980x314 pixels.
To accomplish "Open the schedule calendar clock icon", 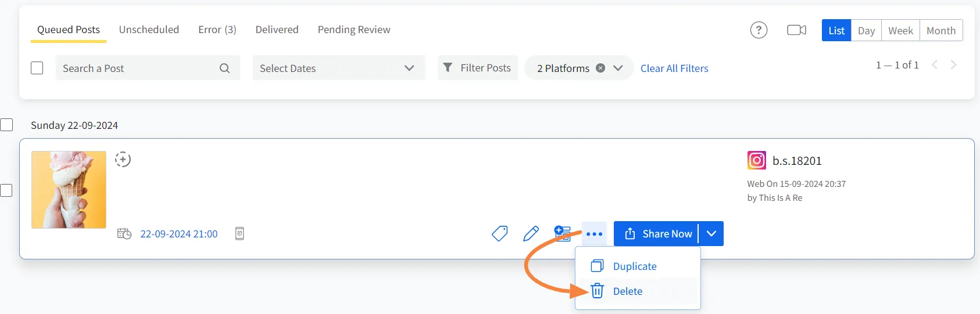I will (124, 234).
